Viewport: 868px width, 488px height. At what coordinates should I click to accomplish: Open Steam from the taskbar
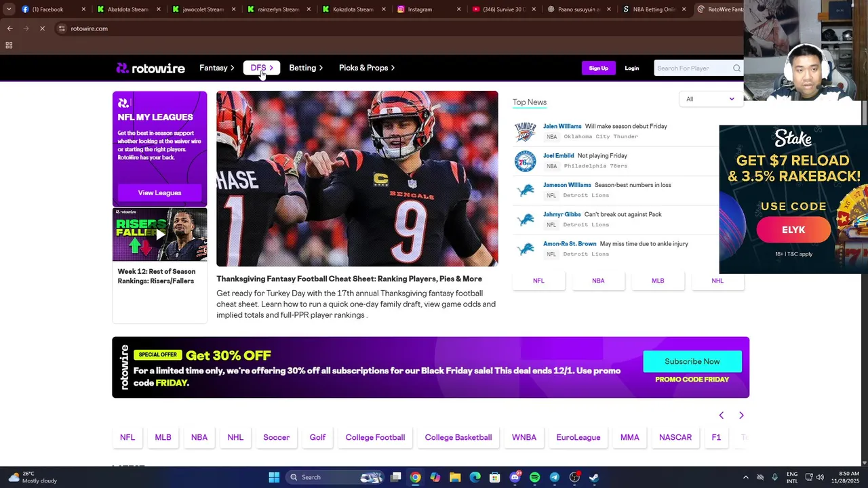(x=594, y=477)
